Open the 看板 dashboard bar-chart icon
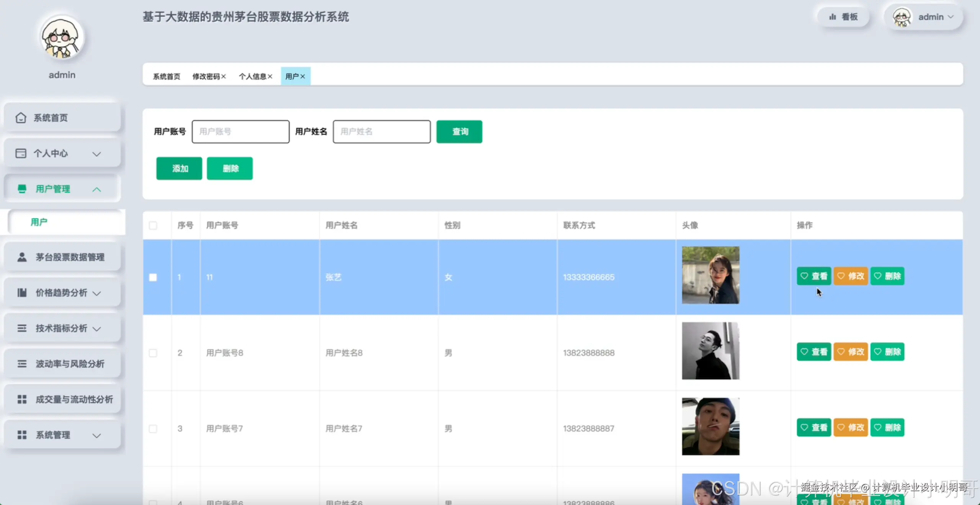980x505 pixels. point(832,17)
